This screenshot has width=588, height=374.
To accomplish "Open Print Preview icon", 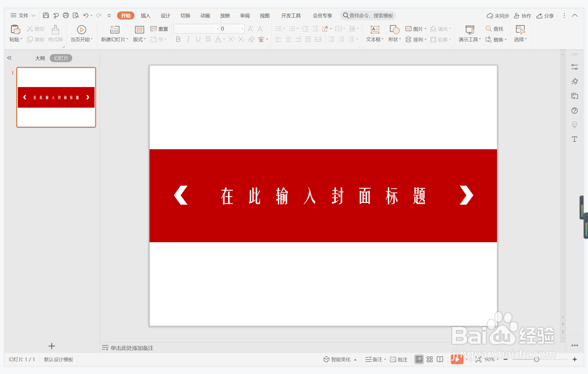I will [76, 15].
